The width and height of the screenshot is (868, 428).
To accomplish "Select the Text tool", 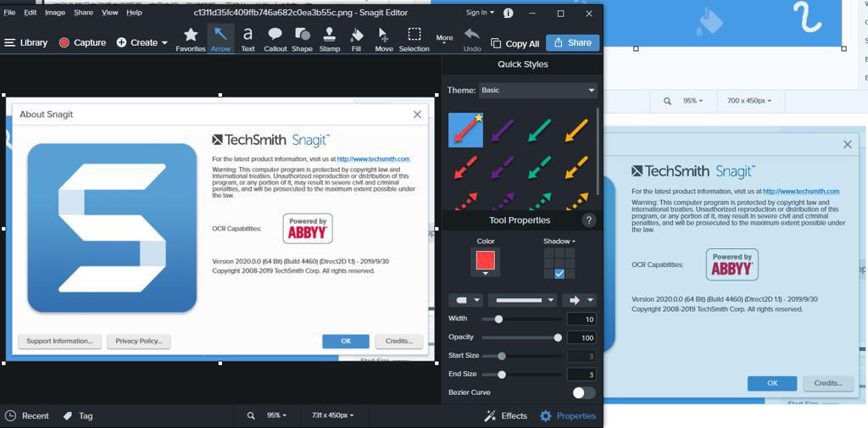I will tap(248, 40).
